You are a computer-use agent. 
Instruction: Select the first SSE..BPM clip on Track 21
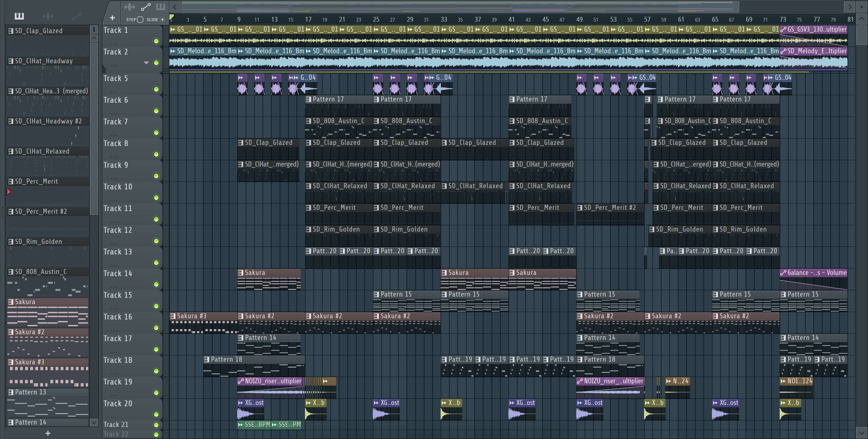point(254,425)
